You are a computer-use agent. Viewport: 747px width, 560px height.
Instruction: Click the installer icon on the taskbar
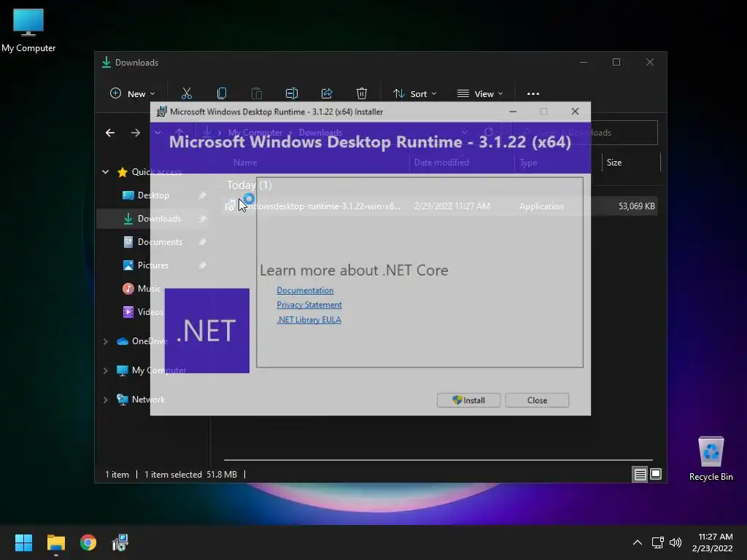click(x=120, y=542)
